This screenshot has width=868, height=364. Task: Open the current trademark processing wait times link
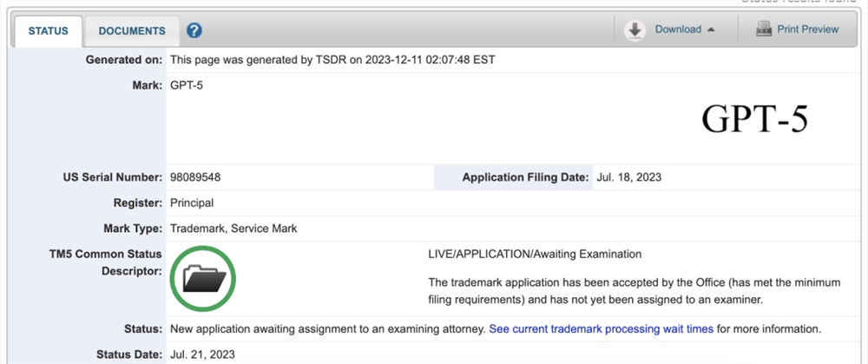point(602,329)
